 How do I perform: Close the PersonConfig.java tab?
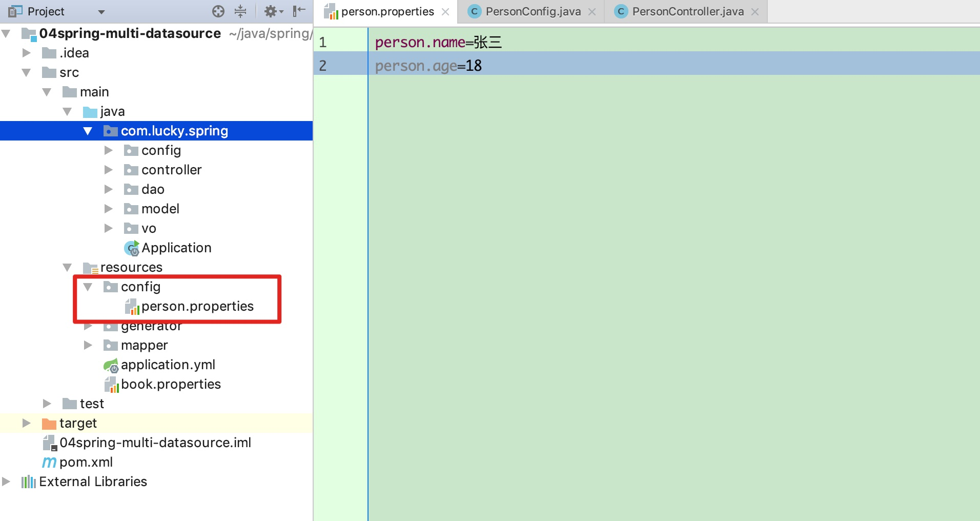[592, 12]
